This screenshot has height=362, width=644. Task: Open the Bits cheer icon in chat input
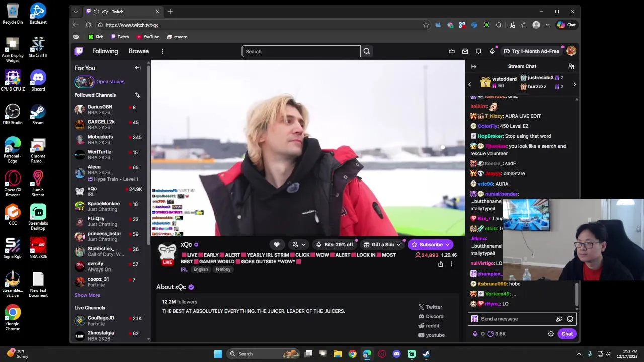coord(559,319)
